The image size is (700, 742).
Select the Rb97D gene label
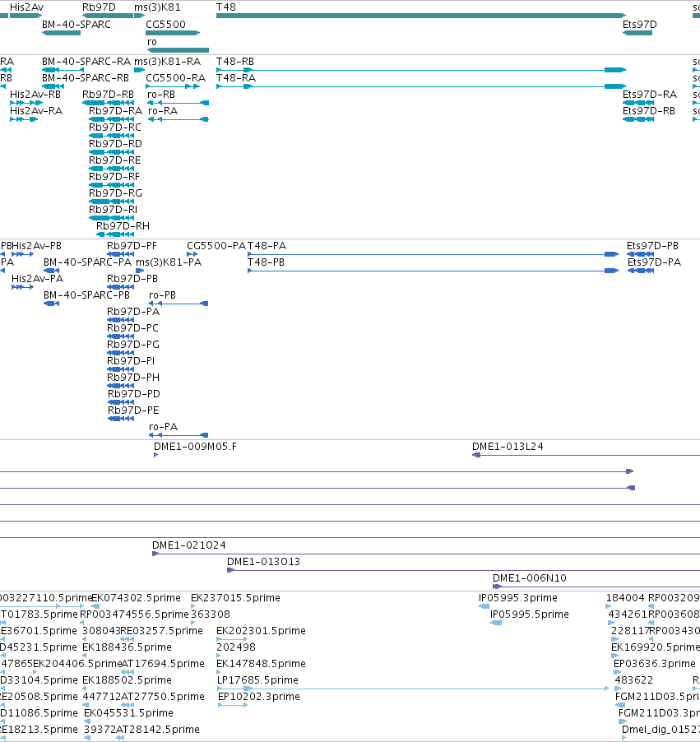tap(99, 7)
